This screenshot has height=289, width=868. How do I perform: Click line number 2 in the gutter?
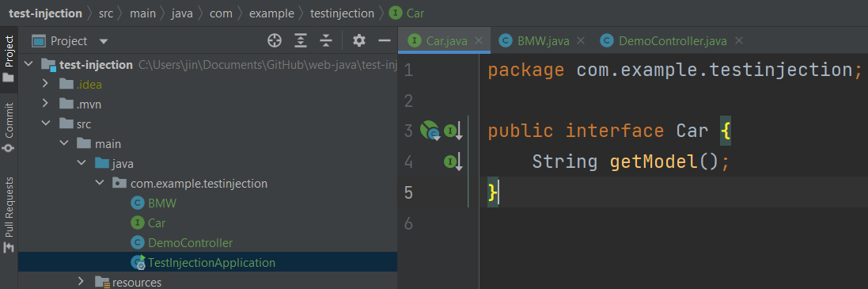coord(408,101)
